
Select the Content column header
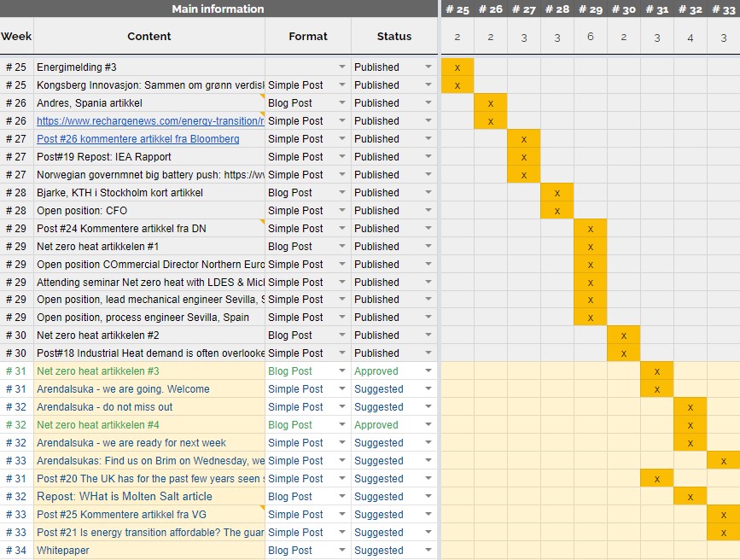pyautogui.click(x=149, y=37)
